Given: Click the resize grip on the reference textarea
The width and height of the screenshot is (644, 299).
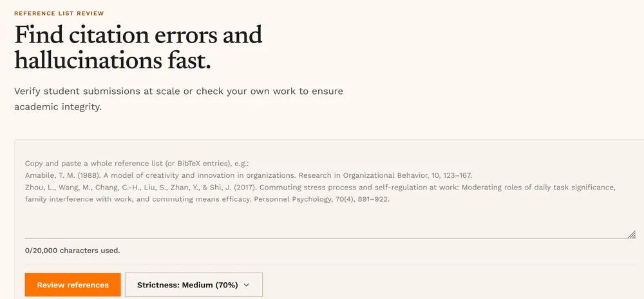Looking at the screenshot, I should pyautogui.click(x=632, y=235).
